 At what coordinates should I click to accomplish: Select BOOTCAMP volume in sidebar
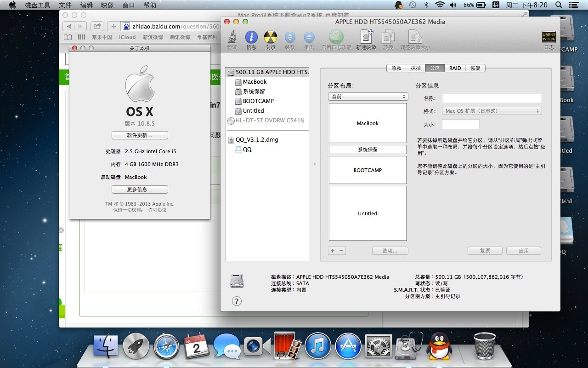[267, 101]
